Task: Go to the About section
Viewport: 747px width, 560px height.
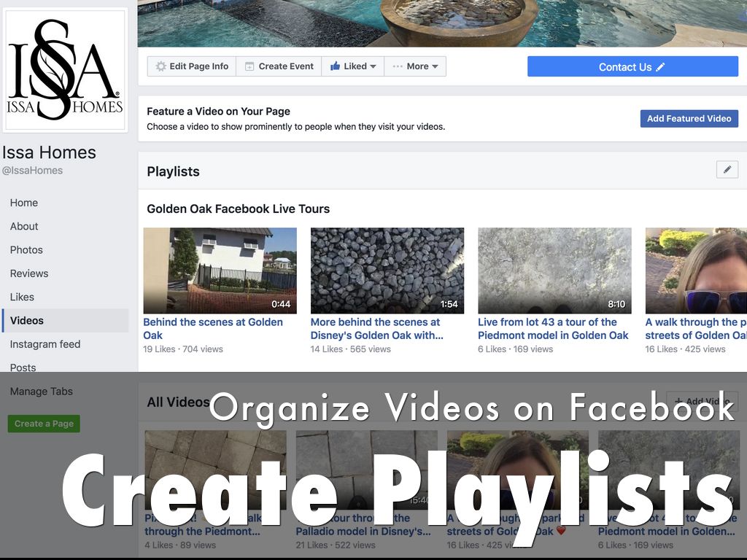Action: (x=24, y=226)
